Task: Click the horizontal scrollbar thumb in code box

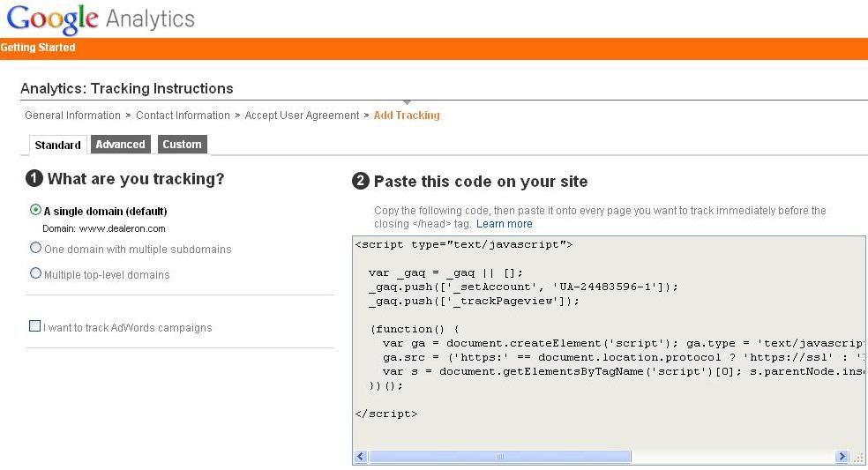Action: [500, 457]
